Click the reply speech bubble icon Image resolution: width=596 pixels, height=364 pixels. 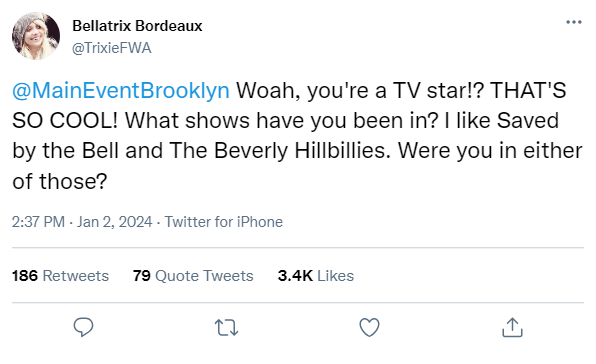[83, 327]
